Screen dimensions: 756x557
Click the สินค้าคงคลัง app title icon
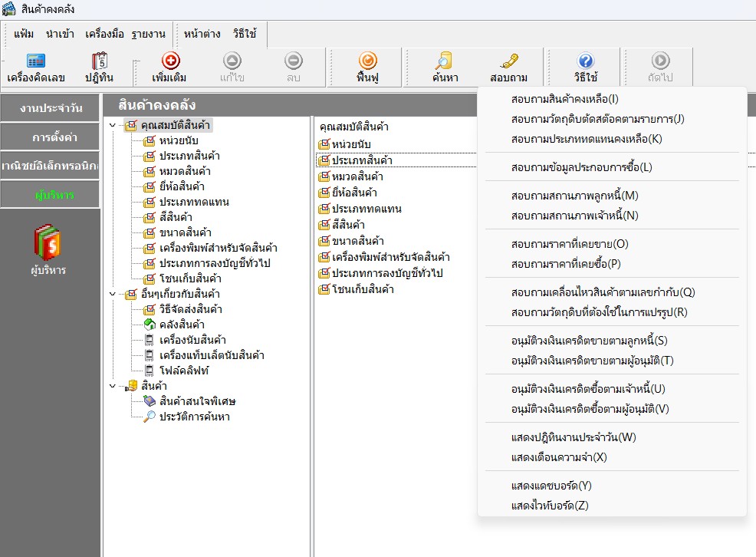pyautogui.click(x=9, y=8)
